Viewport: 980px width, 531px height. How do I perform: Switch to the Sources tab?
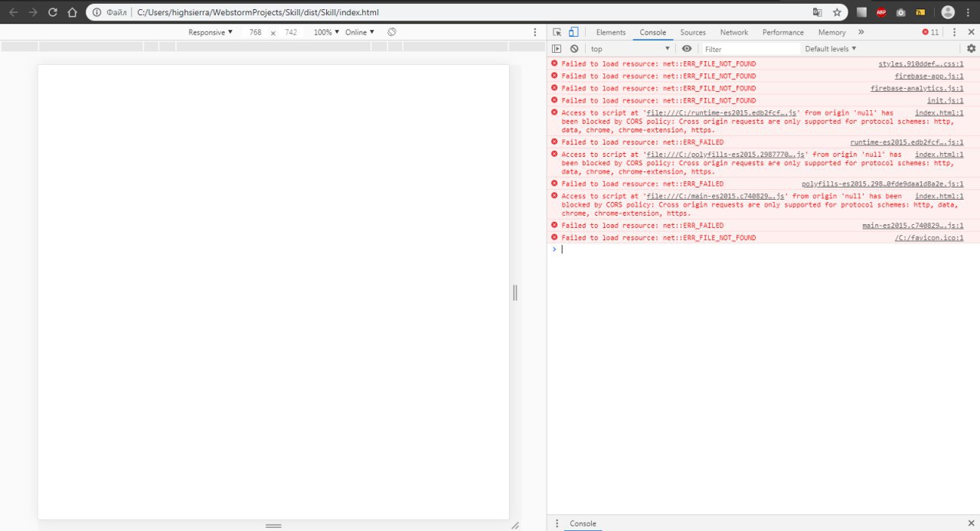[x=693, y=32]
